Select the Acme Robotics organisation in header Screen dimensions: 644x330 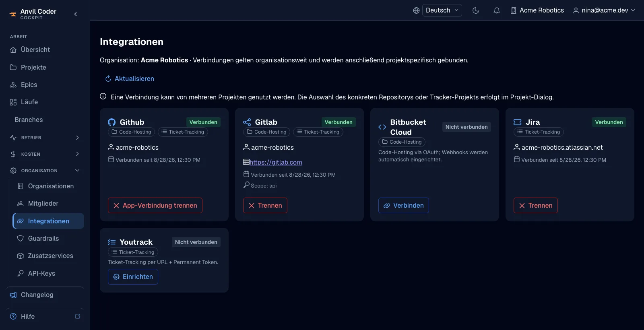point(537,10)
